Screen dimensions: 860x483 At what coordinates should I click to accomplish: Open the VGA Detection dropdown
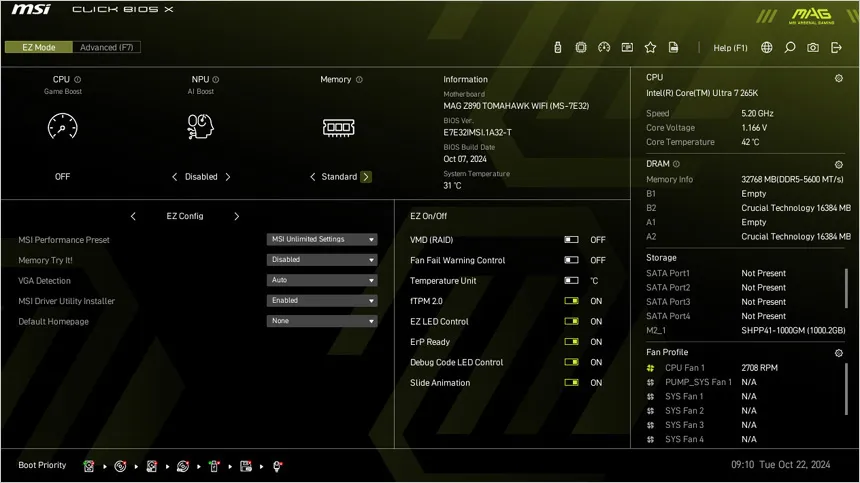tap(322, 280)
